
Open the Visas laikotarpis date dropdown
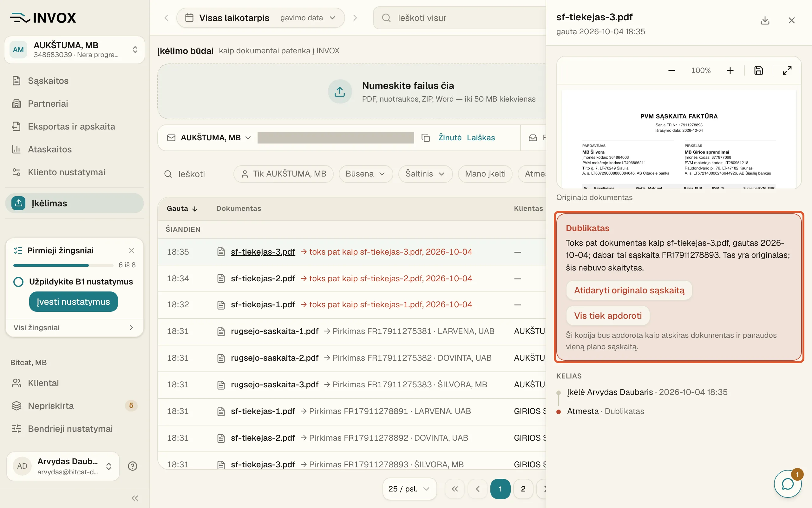click(260, 18)
